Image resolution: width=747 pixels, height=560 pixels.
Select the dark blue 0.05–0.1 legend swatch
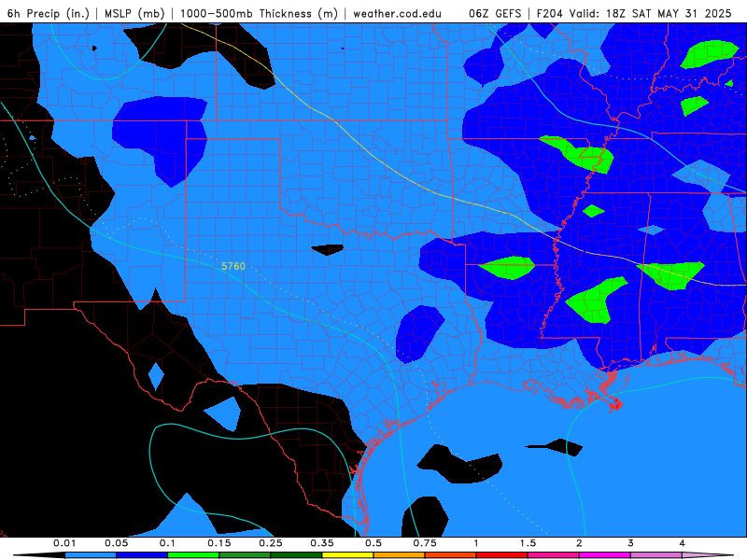pos(142,555)
